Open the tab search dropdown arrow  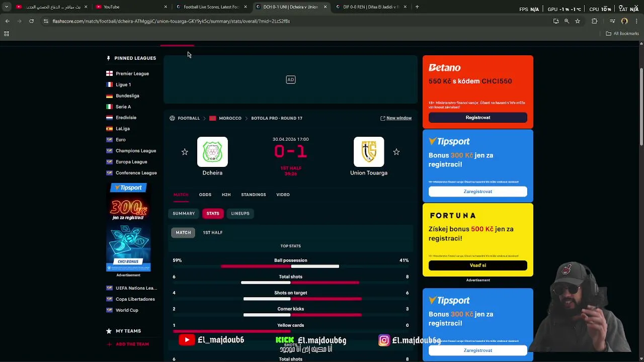tap(7, 7)
